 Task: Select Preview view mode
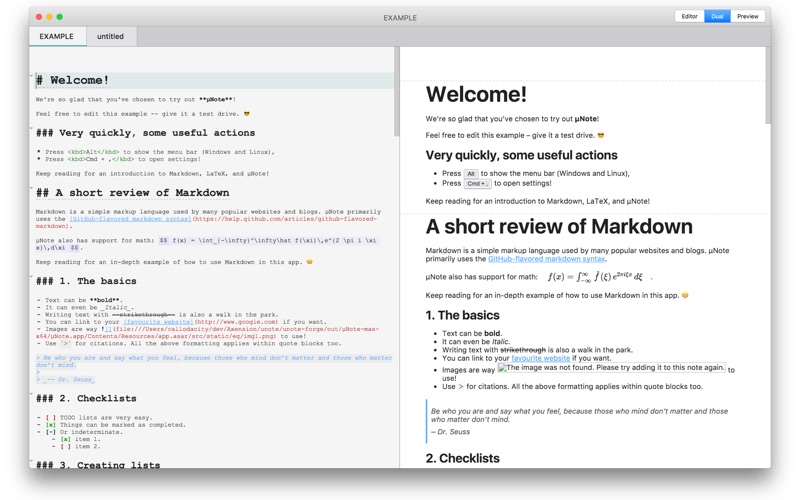(x=747, y=16)
